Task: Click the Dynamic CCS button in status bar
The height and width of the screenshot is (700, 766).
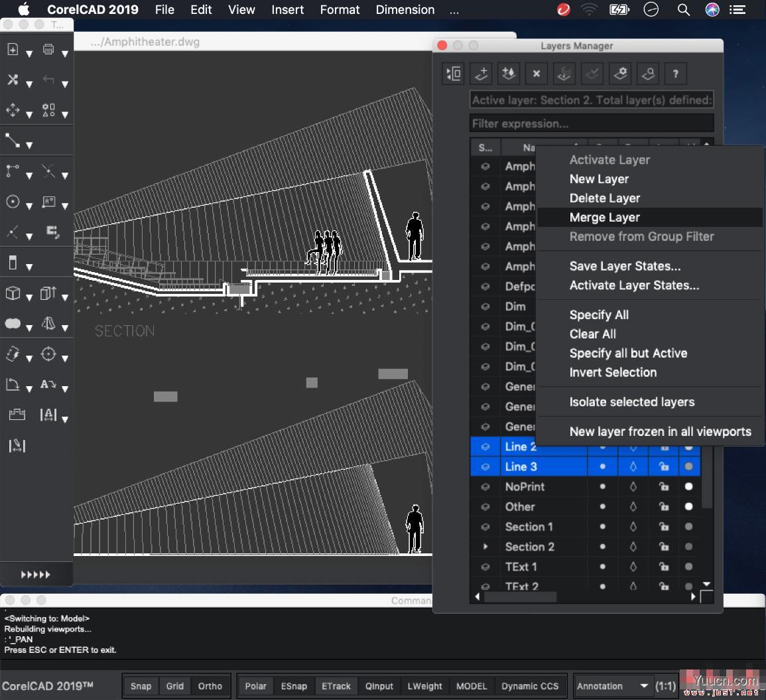Action: pyautogui.click(x=529, y=686)
